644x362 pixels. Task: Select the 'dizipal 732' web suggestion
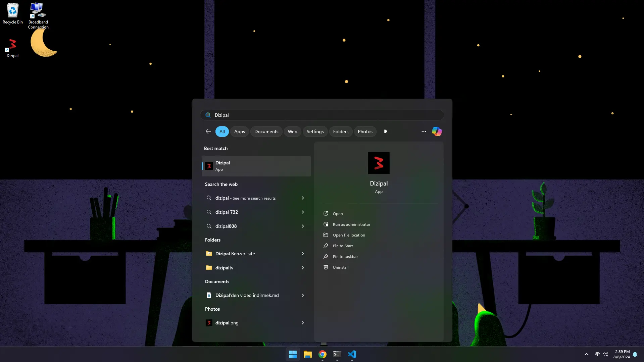(x=256, y=212)
